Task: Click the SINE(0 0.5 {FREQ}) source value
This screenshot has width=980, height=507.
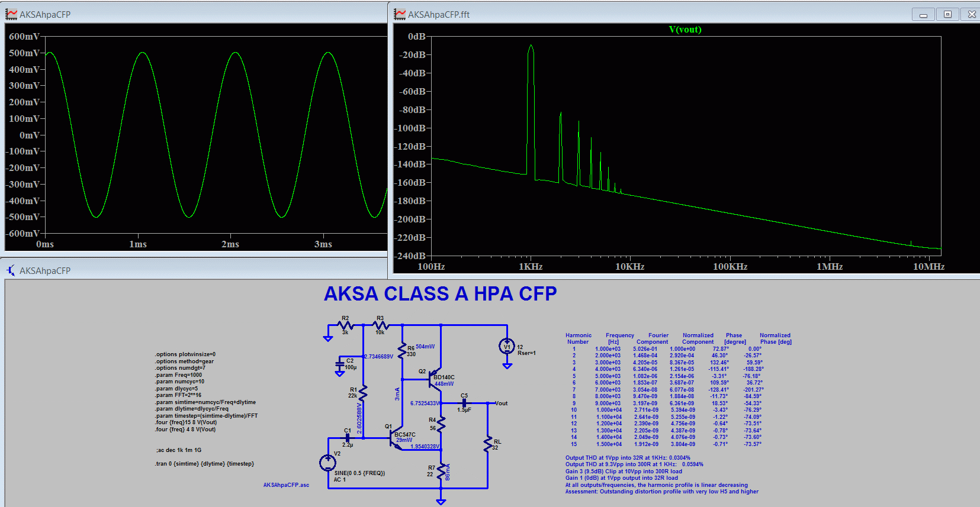Action: 359,473
